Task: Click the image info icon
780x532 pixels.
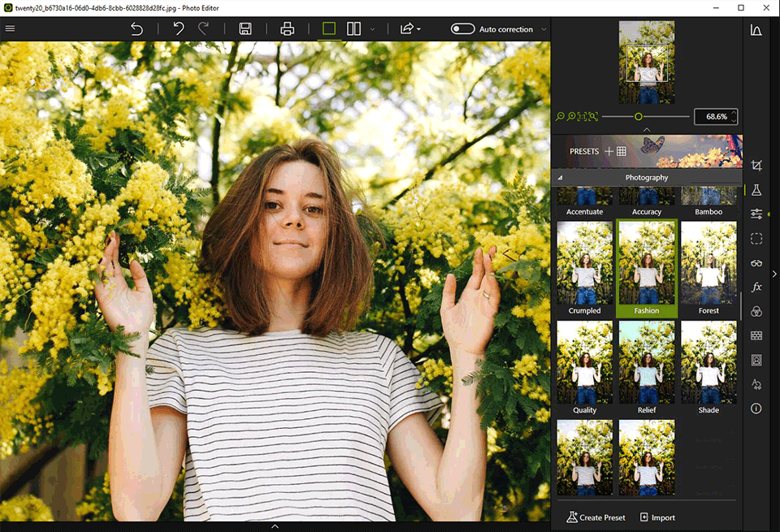Action: 756,409
